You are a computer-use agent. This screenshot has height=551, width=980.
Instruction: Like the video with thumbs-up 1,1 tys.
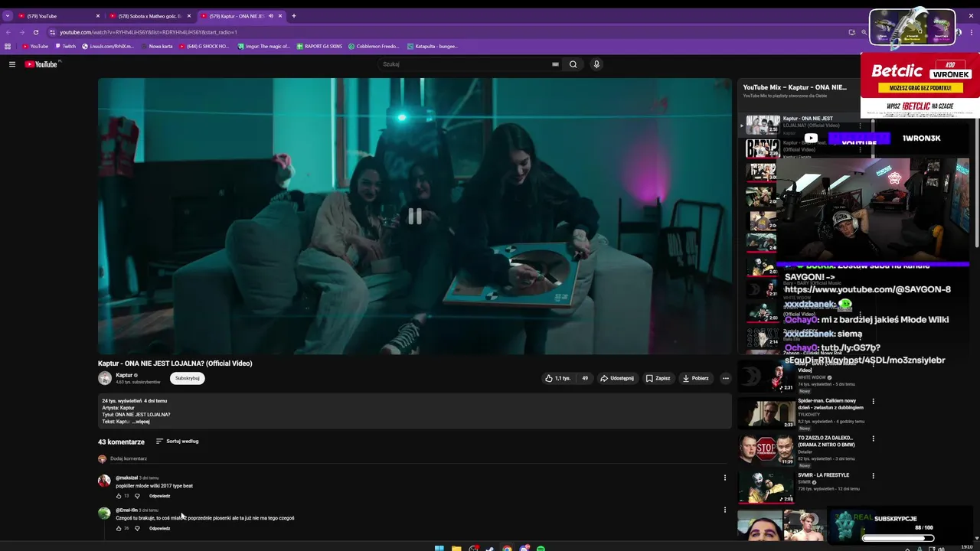pos(558,378)
